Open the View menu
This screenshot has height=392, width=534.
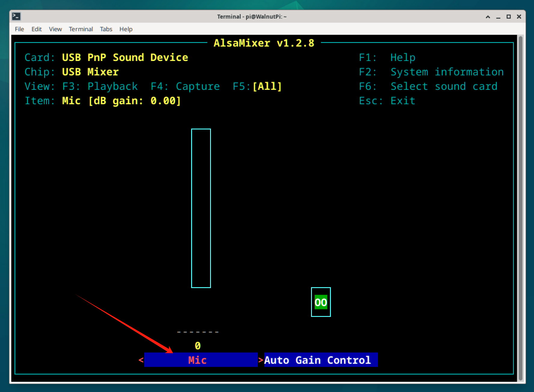click(x=55, y=29)
